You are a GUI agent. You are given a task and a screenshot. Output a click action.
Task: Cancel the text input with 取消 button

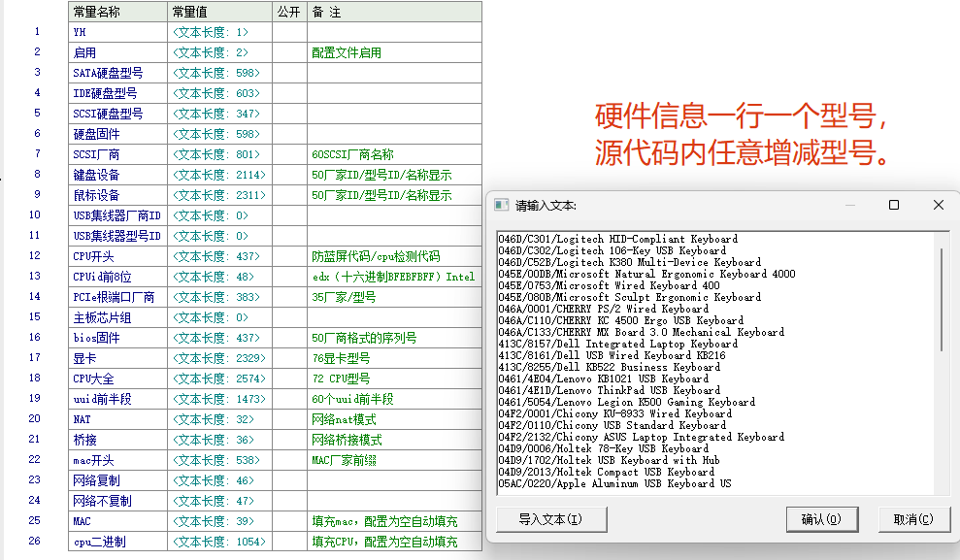tap(913, 519)
